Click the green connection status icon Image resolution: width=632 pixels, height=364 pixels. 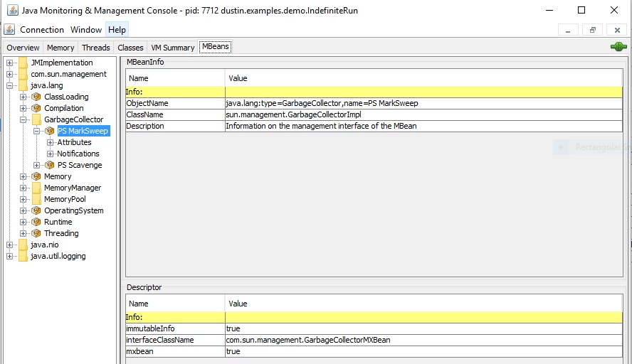[x=618, y=47]
